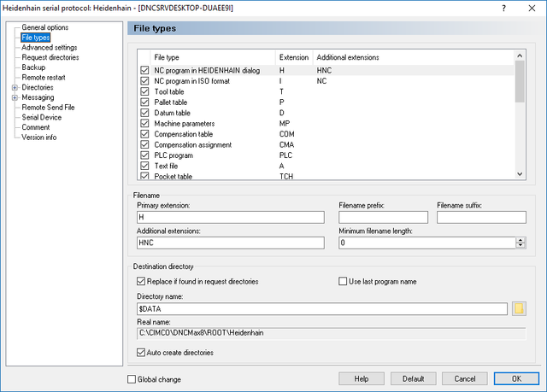Image resolution: width=547 pixels, height=392 pixels.
Task: Click the Filename prefix field
Action: (x=383, y=217)
